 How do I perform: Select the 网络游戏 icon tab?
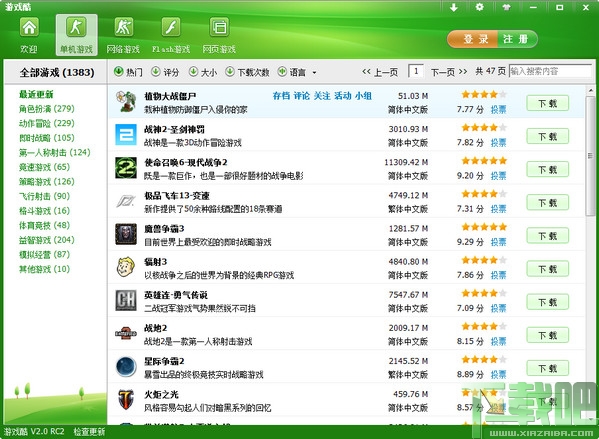tap(123, 28)
